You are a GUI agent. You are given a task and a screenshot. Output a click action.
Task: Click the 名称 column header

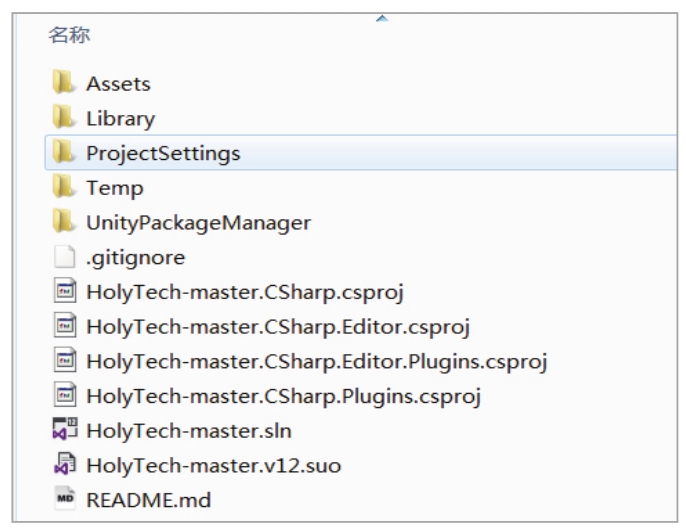click(69, 35)
